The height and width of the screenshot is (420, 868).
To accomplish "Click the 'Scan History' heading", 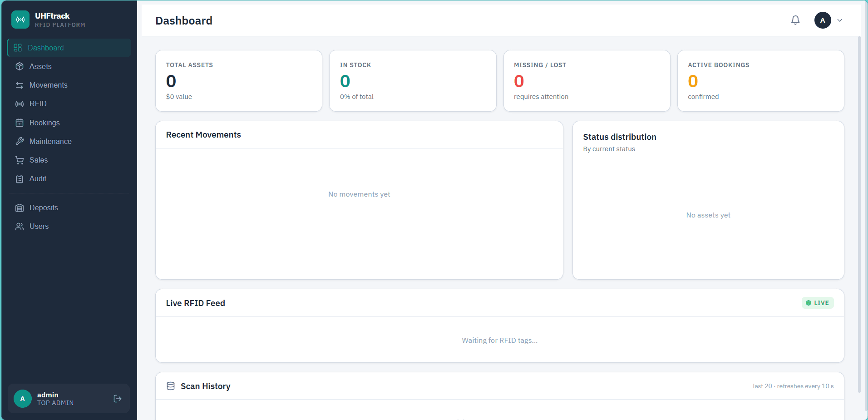I will pyautogui.click(x=206, y=386).
